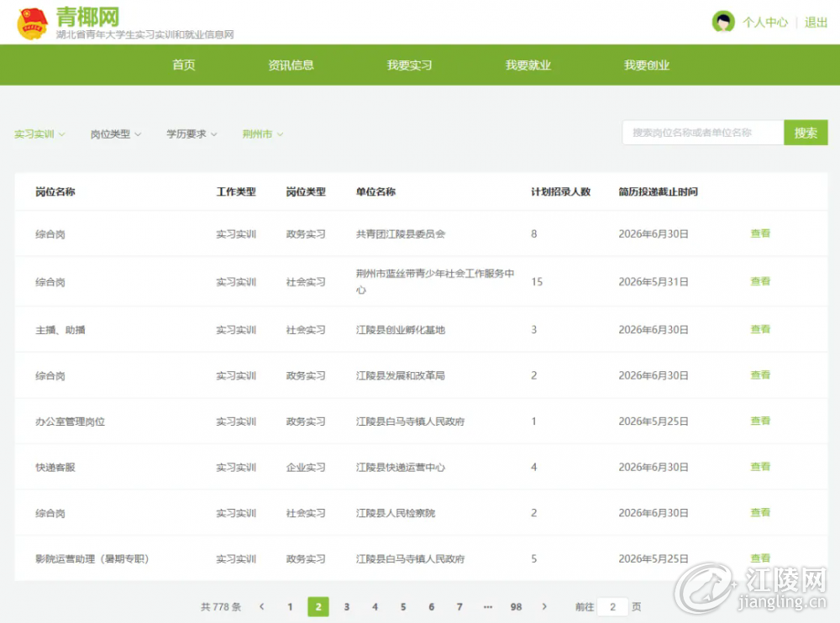Viewport: 840px width, 623px height.
Task: Click 办公室管理岗位 job title
Action: 71,421
